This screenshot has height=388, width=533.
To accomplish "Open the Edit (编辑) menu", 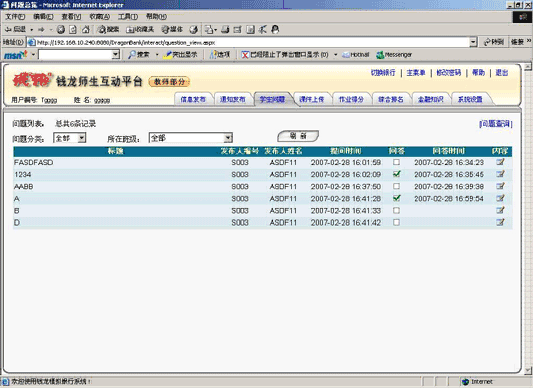I will click(43, 17).
